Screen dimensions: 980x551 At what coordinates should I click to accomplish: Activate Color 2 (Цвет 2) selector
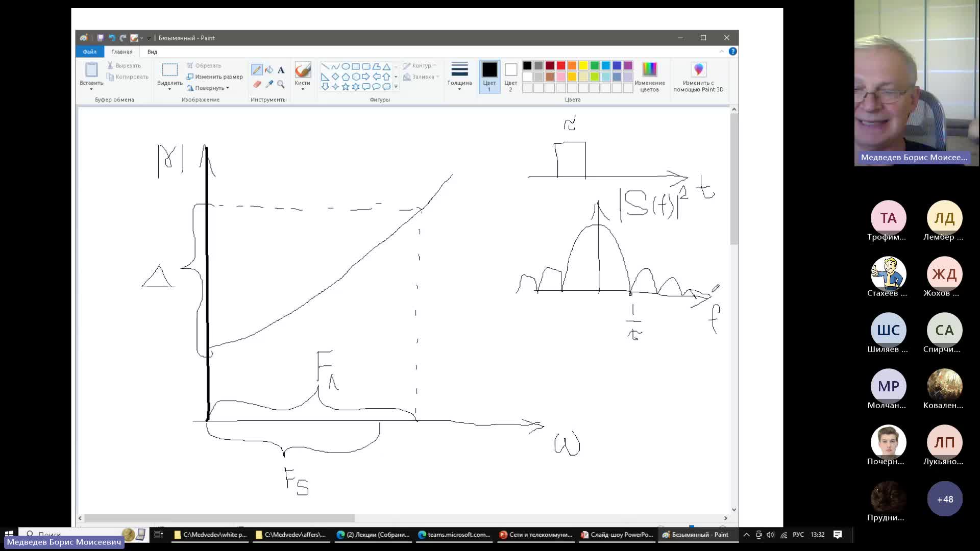pos(511,77)
